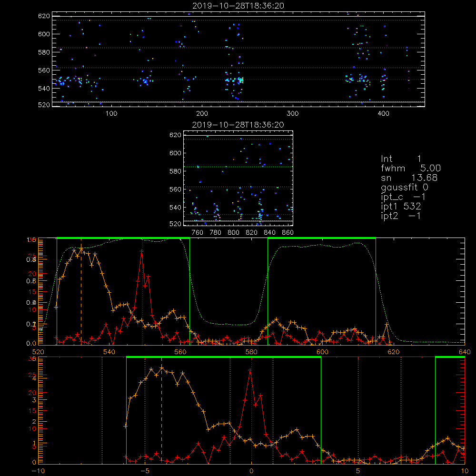Select the 'gaussfit 0' parameter line
Screen dimensions: 476x476
405,187
